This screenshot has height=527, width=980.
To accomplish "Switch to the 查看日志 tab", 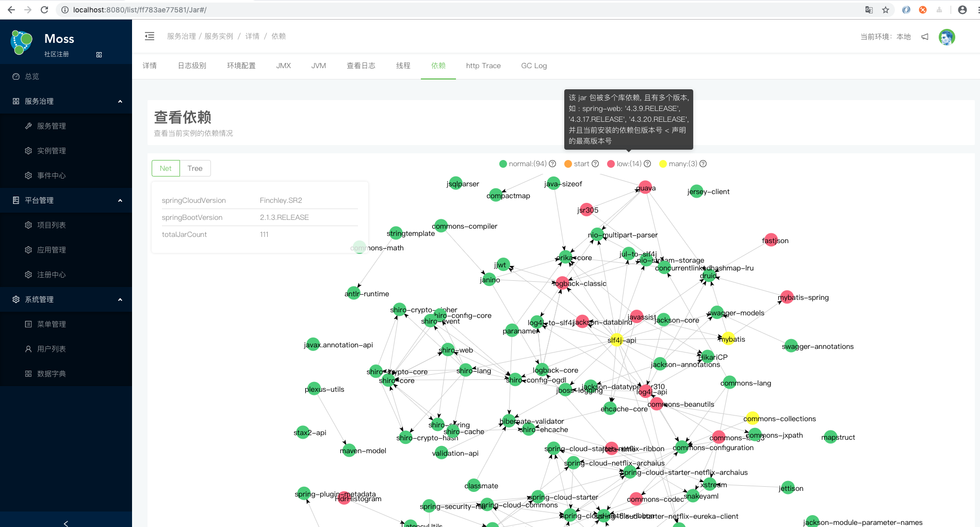I will click(x=361, y=66).
